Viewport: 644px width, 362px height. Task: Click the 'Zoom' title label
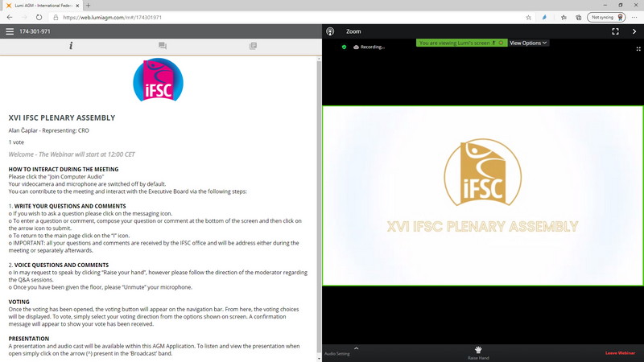353,31
